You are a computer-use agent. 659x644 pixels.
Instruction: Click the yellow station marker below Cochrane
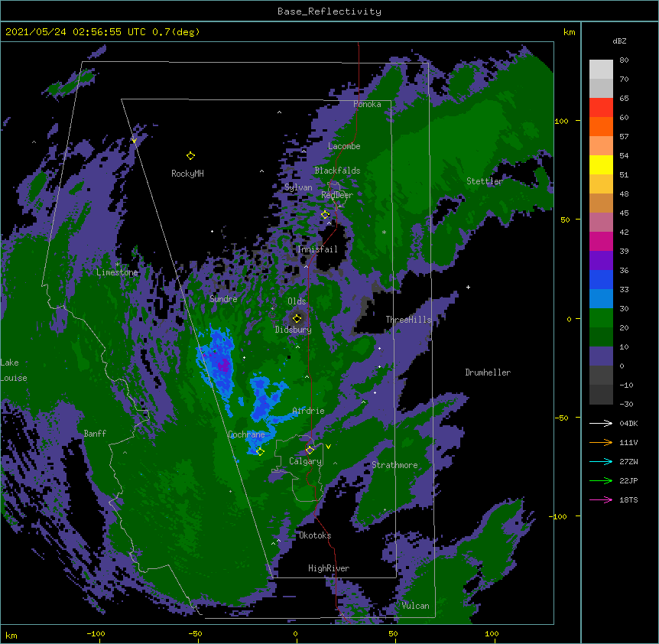coord(260,452)
